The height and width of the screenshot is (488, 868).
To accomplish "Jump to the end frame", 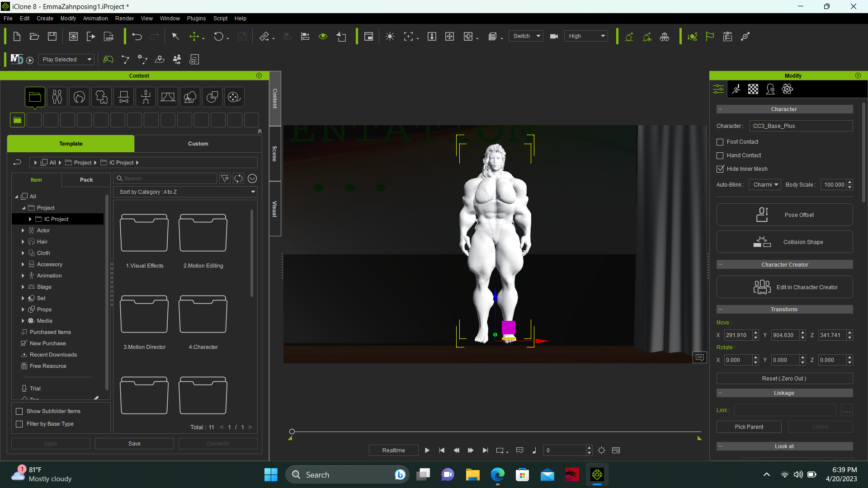I will (x=485, y=450).
